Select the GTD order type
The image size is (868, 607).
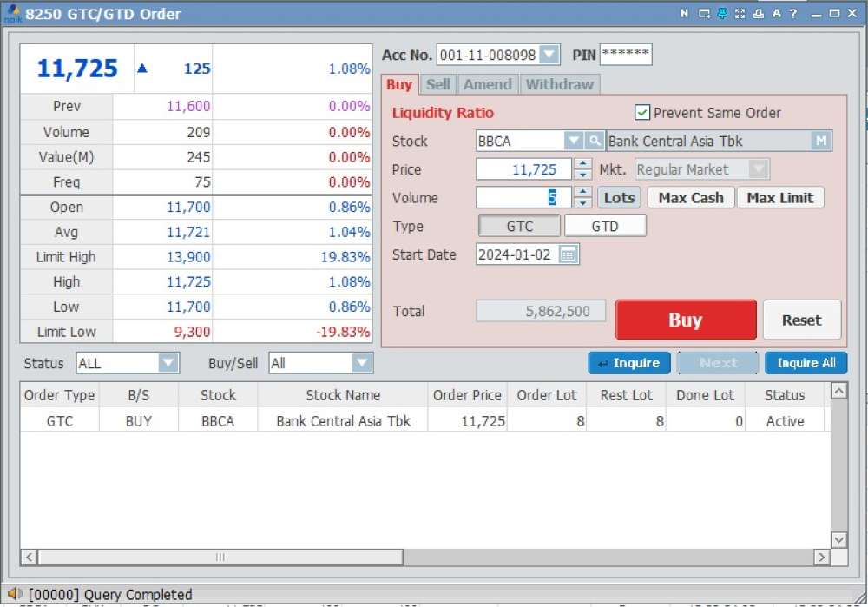(x=605, y=226)
